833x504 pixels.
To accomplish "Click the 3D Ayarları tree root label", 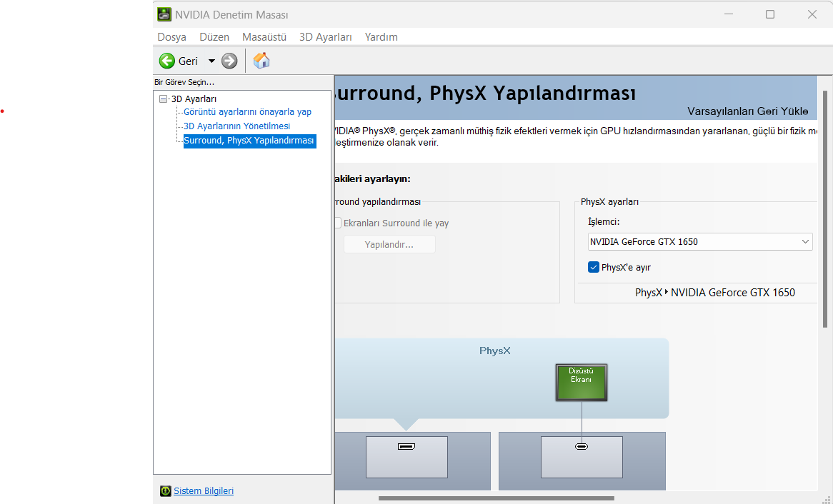I will tap(194, 99).
